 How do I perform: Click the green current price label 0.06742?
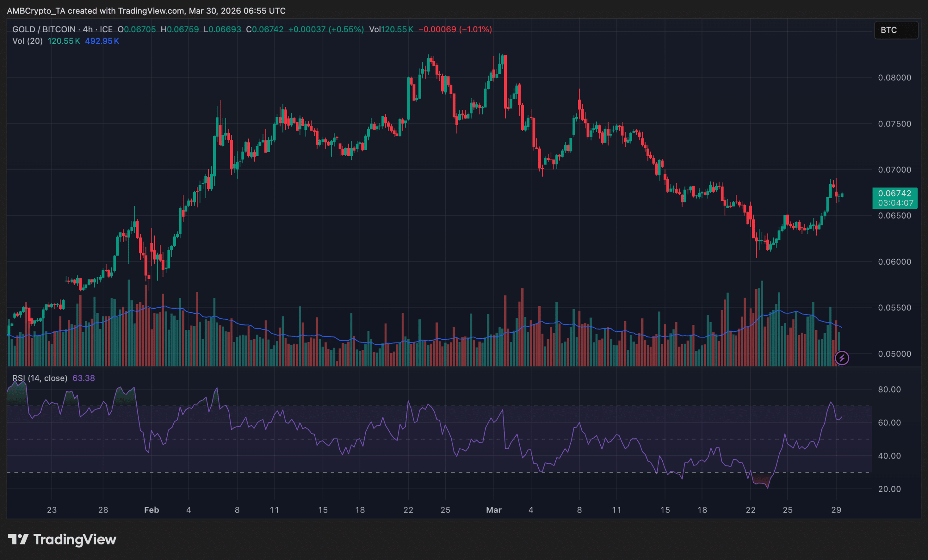point(895,194)
